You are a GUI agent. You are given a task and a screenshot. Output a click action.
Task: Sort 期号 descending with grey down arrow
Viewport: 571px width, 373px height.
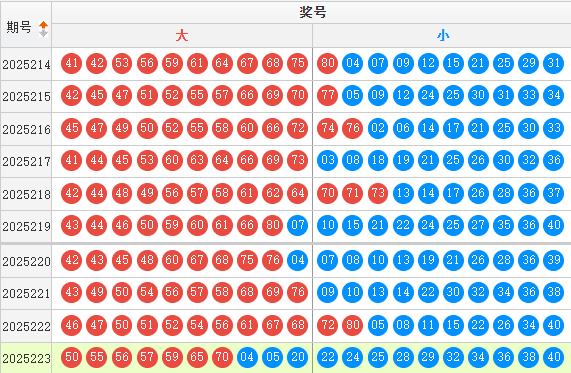click(44, 34)
